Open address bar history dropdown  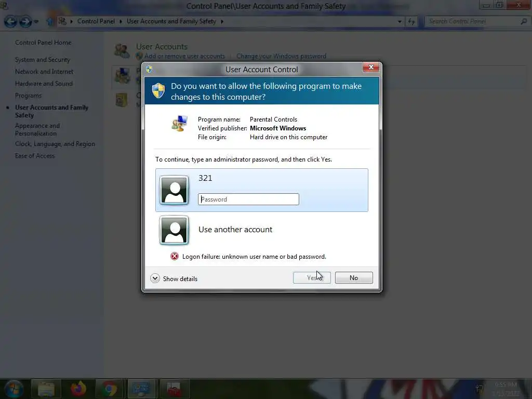tap(400, 21)
